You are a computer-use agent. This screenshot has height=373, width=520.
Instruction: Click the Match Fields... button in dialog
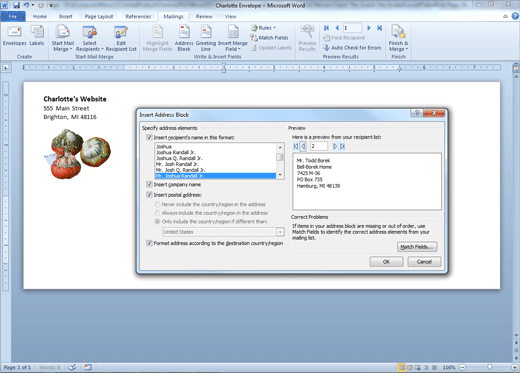(x=417, y=247)
